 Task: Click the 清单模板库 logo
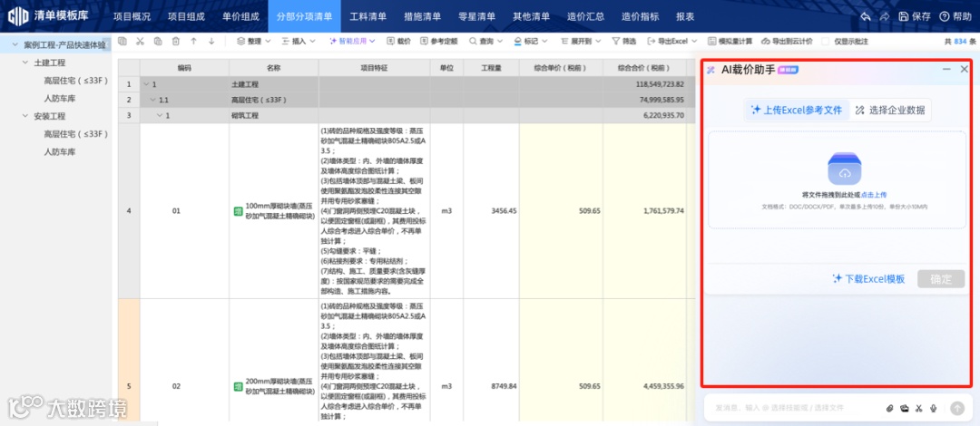(x=48, y=16)
